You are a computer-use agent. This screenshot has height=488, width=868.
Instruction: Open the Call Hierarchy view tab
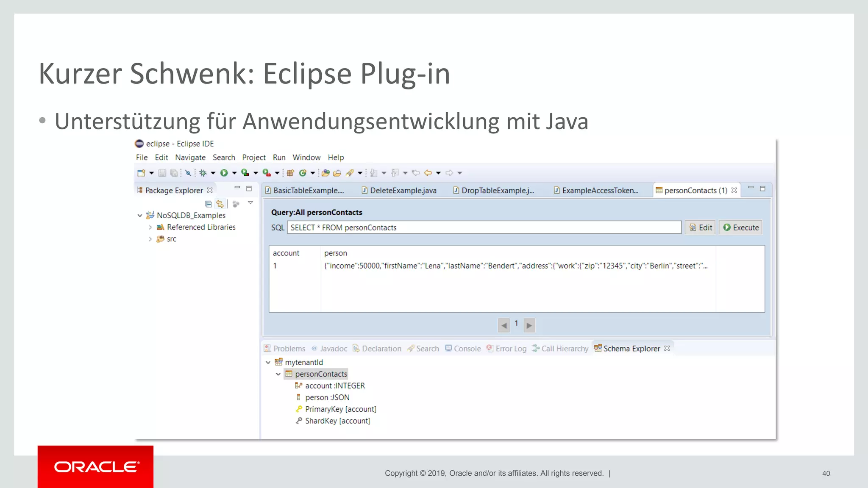[560, 348]
